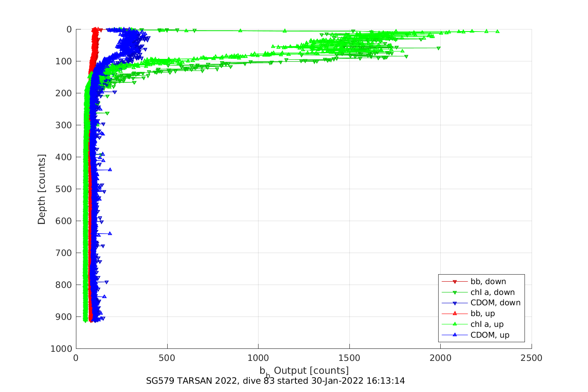Click the 'bb, down' legend entry
The height and width of the screenshot is (392, 588).
(x=481, y=282)
